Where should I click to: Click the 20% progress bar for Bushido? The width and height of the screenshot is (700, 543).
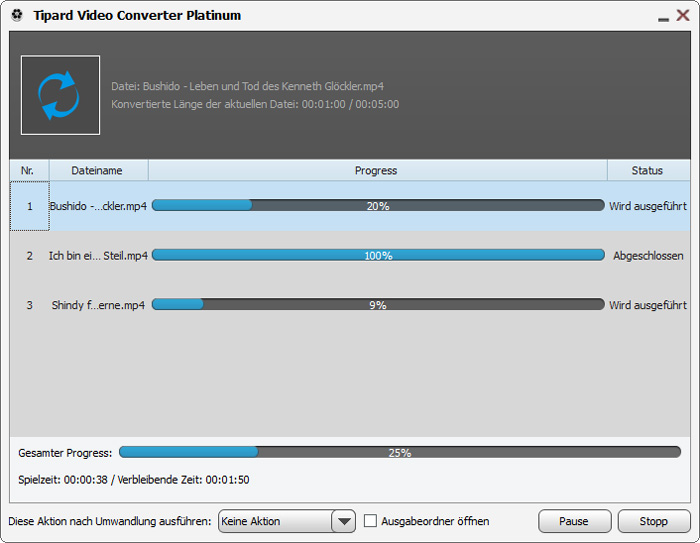378,205
